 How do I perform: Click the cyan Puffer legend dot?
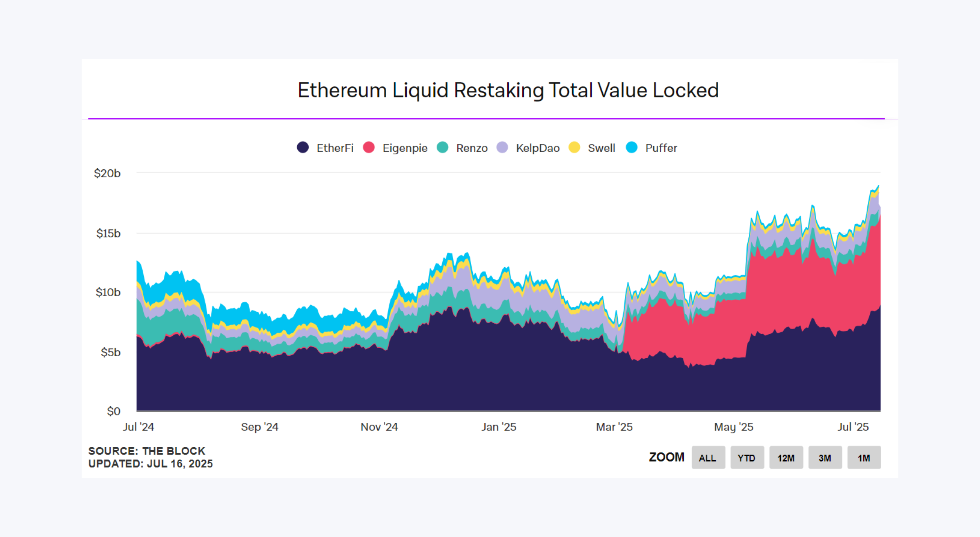(632, 147)
